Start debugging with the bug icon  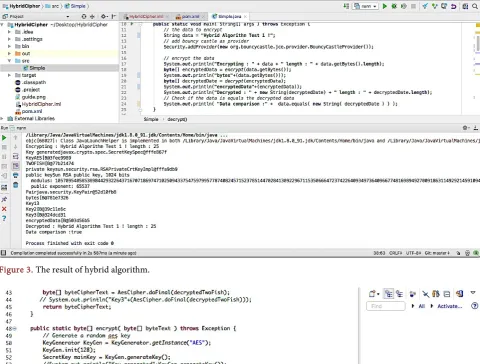pyautogui.click(x=394, y=6)
